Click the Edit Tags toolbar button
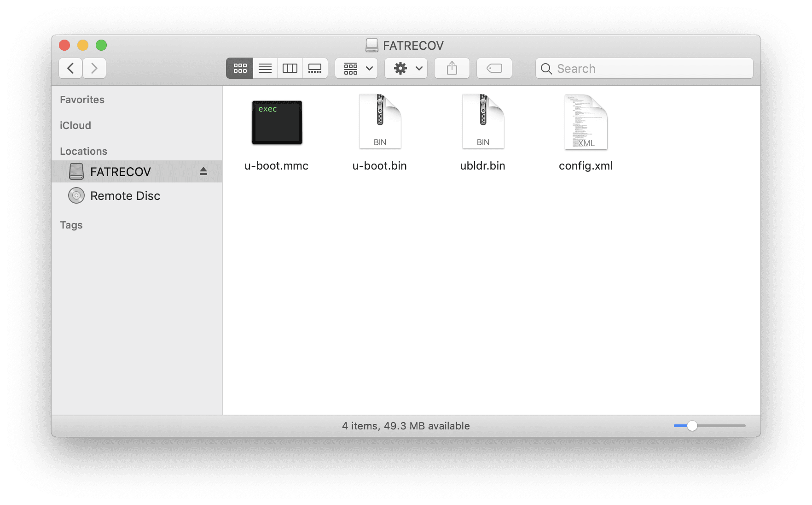 (x=494, y=68)
